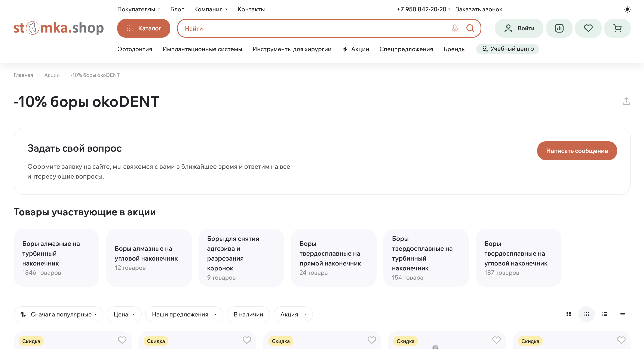
Task: Switch to plain lines table view
Action: click(x=623, y=314)
